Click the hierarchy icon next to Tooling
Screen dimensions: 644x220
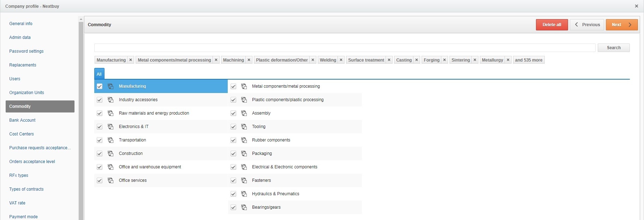[x=244, y=127]
